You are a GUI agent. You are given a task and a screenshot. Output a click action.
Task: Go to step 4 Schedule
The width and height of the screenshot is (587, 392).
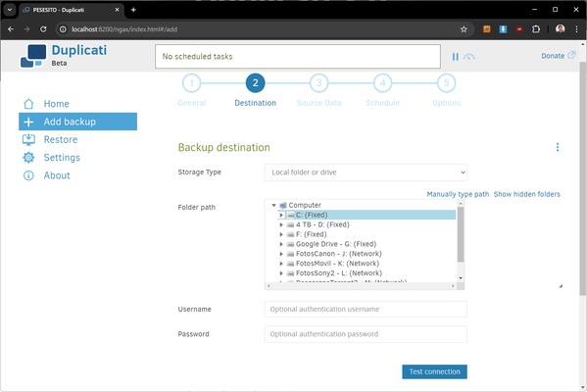(x=382, y=83)
